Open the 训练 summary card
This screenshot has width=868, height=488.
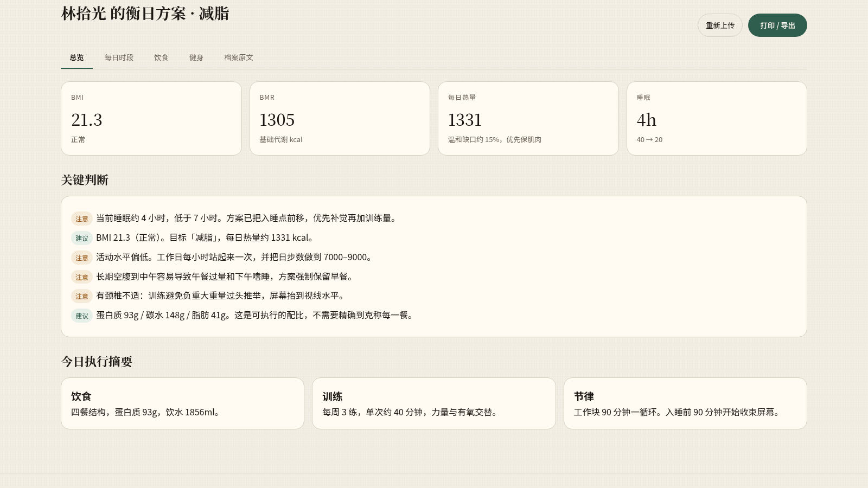point(434,403)
